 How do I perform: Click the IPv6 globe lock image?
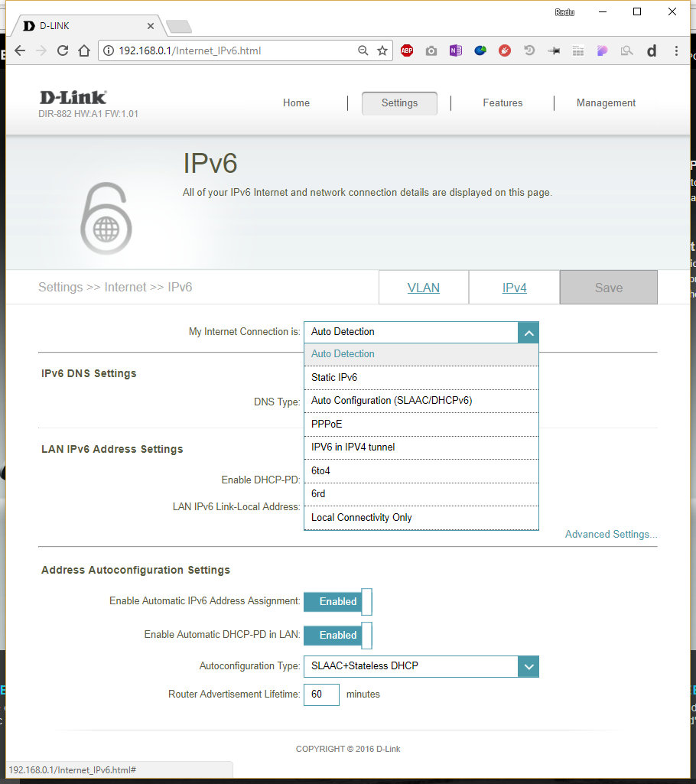[106, 219]
